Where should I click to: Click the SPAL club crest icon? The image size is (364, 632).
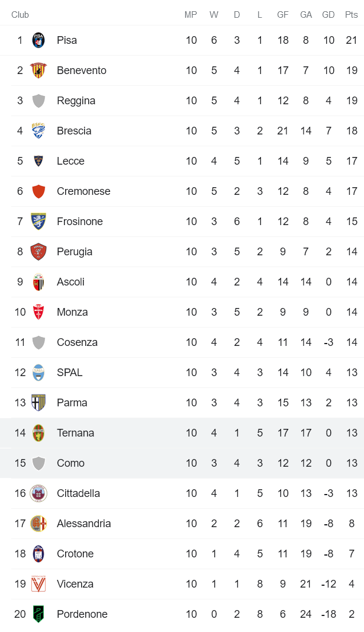(38, 373)
